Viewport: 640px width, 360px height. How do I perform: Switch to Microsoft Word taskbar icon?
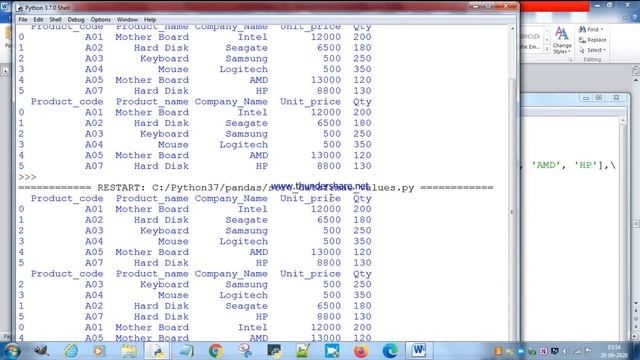pyautogui.click(x=419, y=351)
